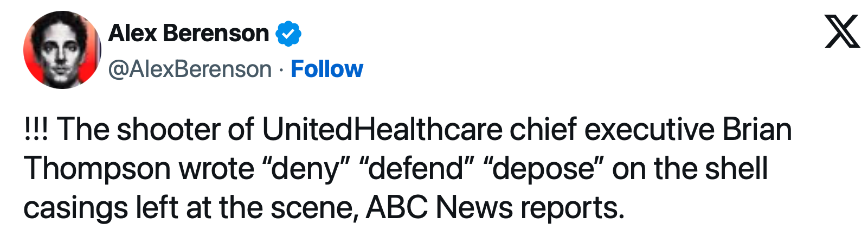Click the Follow link
The width and height of the screenshot is (868, 242).
pos(326,69)
